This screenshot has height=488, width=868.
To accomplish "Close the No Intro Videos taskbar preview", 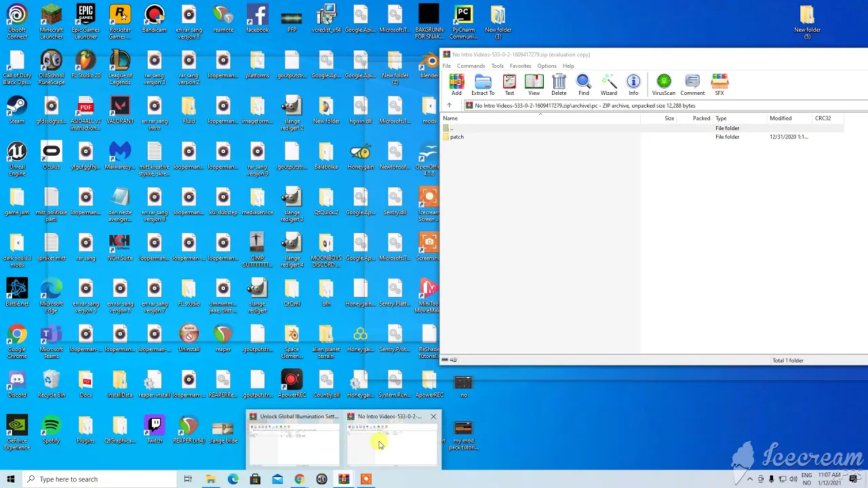I will (x=433, y=416).
